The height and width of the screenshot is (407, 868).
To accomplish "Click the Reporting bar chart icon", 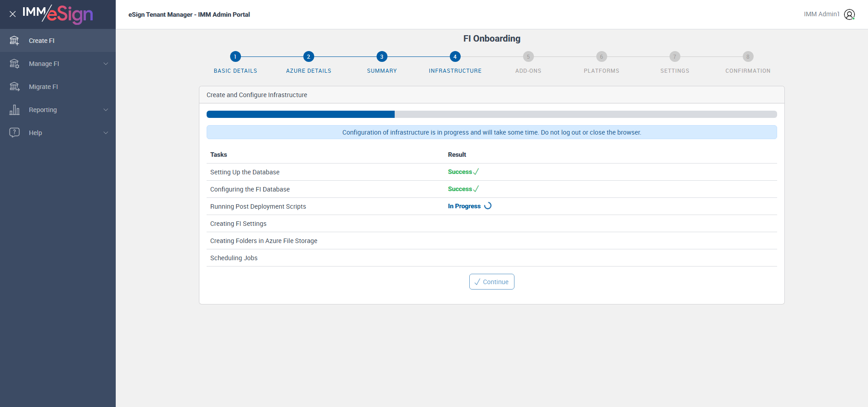I will click(x=14, y=110).
